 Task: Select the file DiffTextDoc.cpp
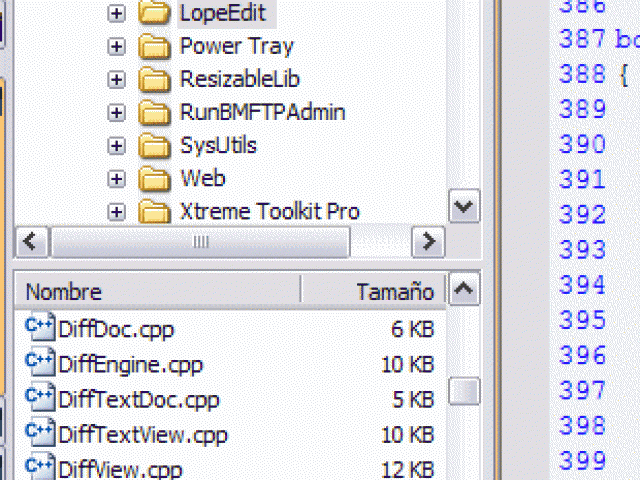(x=139, y=400)
